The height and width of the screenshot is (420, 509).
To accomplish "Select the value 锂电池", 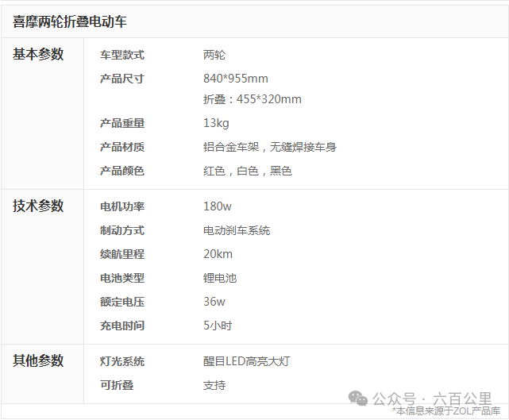I will point(220,278).
